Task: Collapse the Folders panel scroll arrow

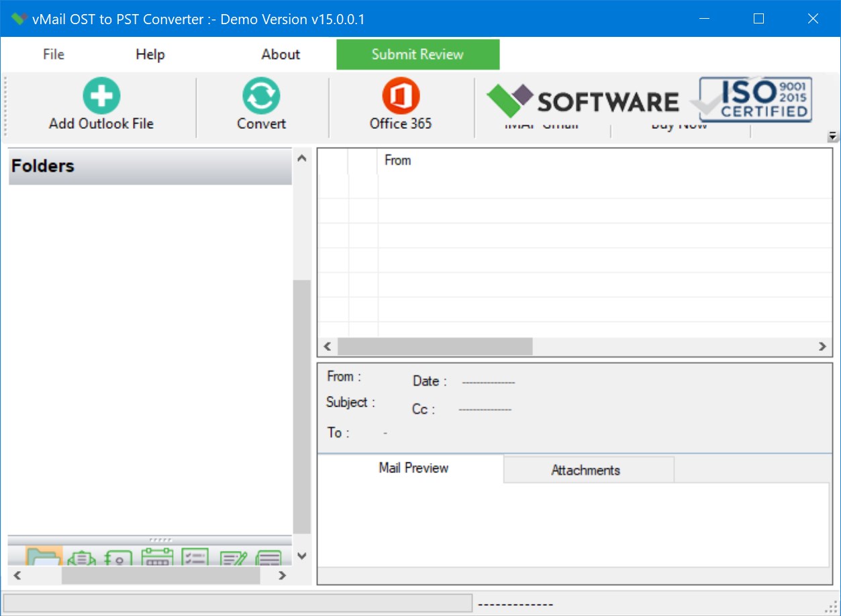Action: 301,158
